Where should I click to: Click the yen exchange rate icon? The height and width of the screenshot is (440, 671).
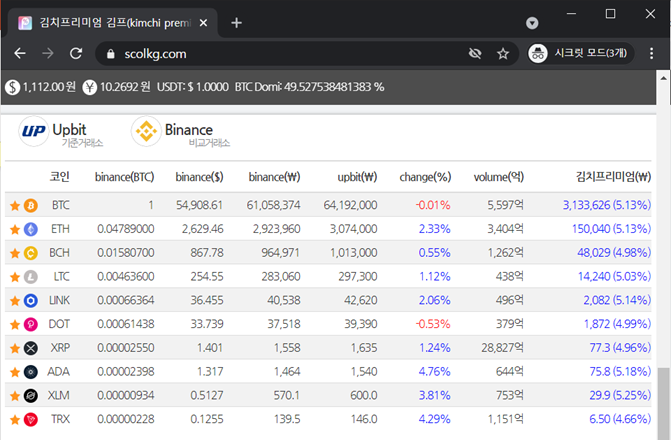tap(89, 87)
